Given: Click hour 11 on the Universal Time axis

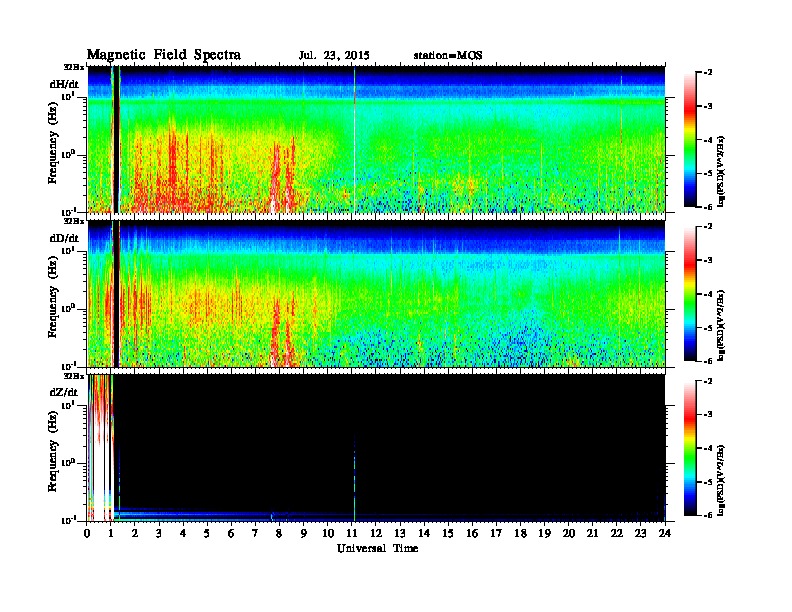Looking at the screenshot, I should 352,533.
